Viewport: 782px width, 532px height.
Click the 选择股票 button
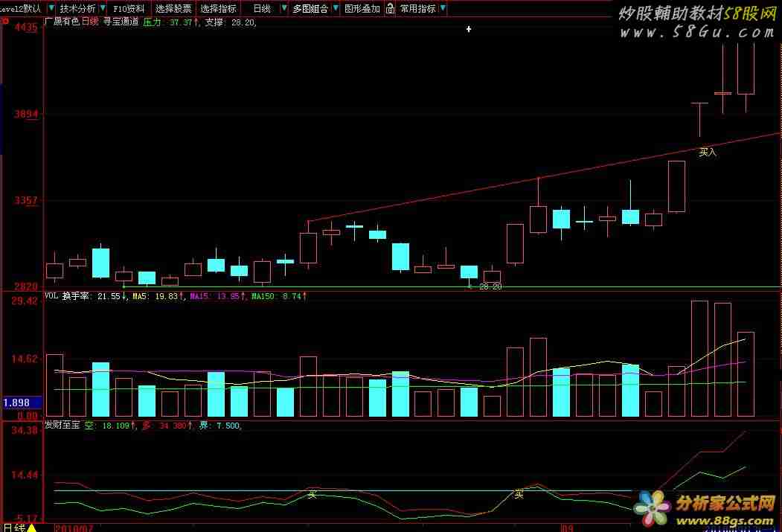click(173, 8)
